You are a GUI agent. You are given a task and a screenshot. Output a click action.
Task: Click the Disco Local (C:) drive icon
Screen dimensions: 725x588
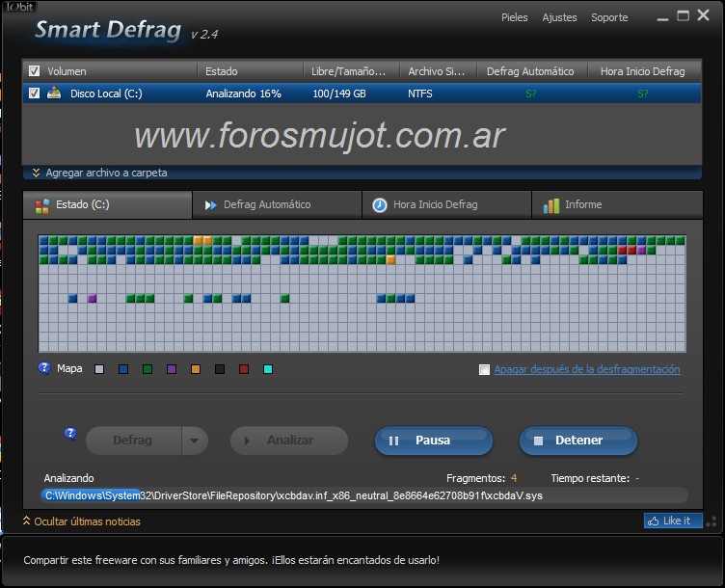click(54, 94)
